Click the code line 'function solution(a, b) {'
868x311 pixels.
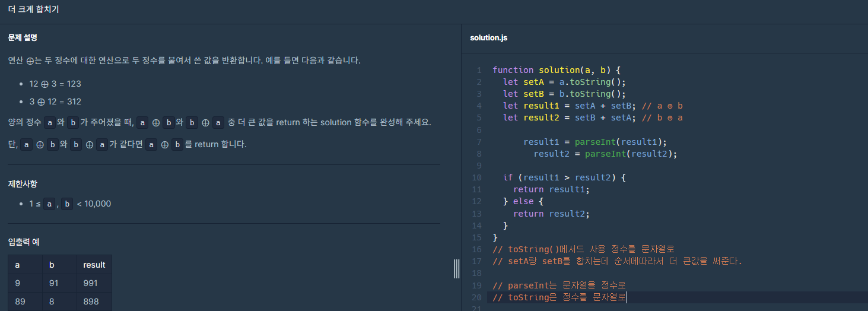tap(556, 70)
